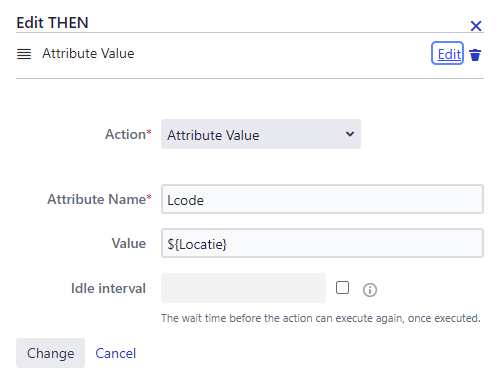Focus the Attribute Name field containing Lcode
The width and height of the screenshot is (500, 381).
pyautogui.click(x=322, y=199)
